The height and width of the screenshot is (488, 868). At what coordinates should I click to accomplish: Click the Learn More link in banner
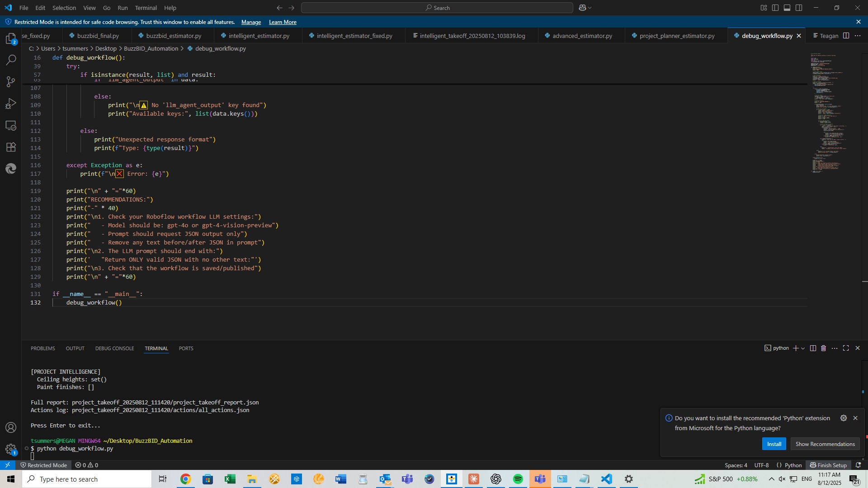[283, 22]
